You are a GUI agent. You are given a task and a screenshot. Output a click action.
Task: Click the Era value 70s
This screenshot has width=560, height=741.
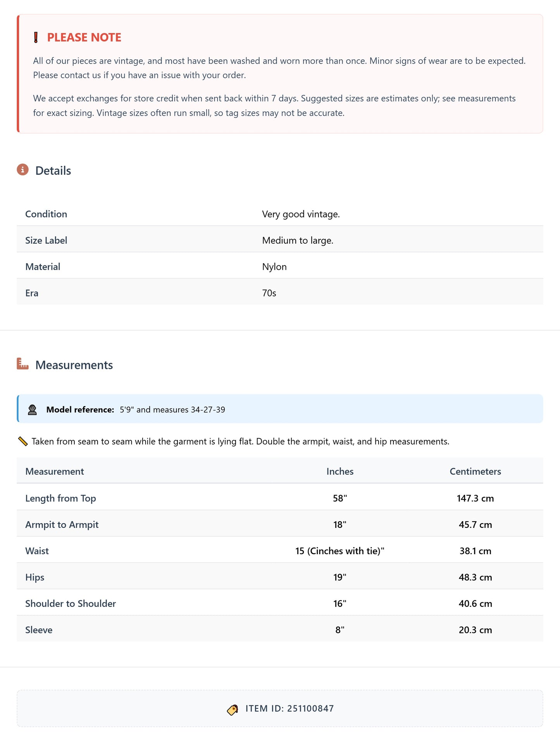pos(269,293)
